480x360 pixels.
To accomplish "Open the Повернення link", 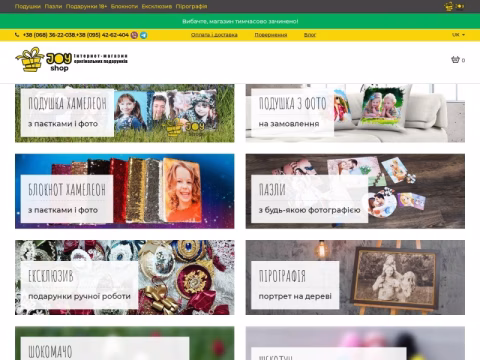I will [x=271, y=35].
